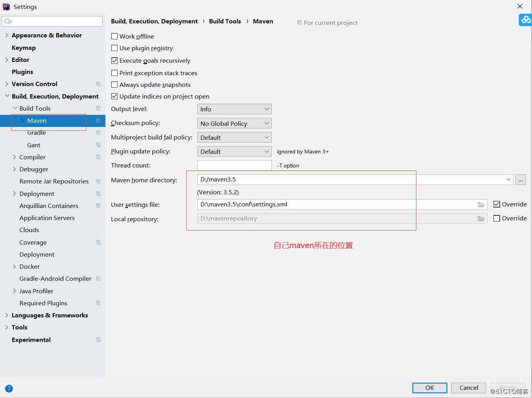Click project-level icon beside Experimental
Image resolution: width=532 pixels, height=398 pixels.
pos(98,340)
